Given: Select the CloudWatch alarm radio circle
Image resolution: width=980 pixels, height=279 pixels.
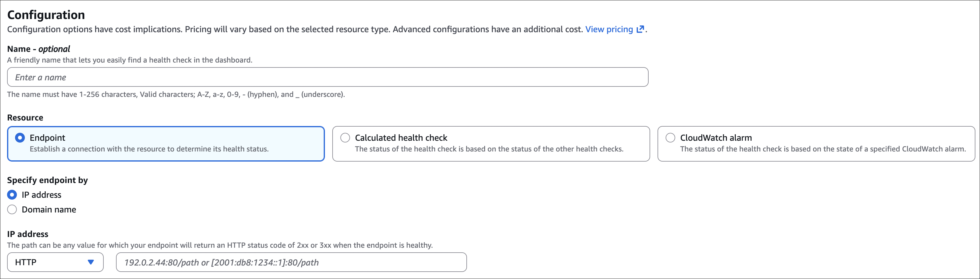Looking at the screenshot, I should pos(670,138).
